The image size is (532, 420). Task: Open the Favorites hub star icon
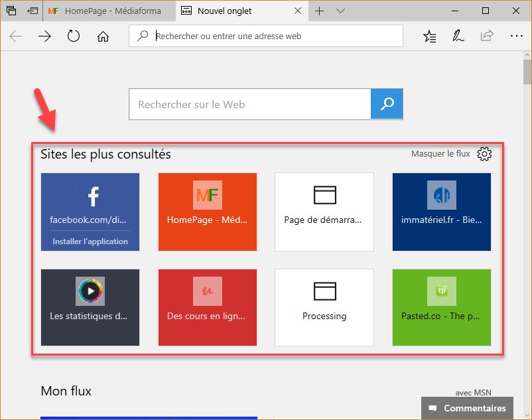pyautogui.click(x=430, y=36)
